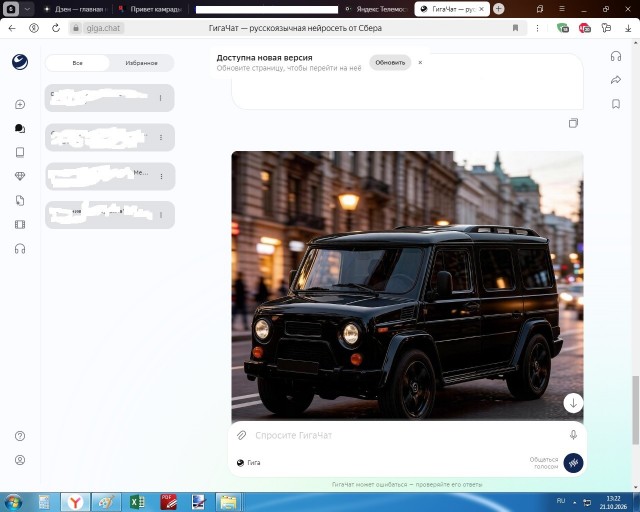Open the address bar three-dot menu

(537, 28)
